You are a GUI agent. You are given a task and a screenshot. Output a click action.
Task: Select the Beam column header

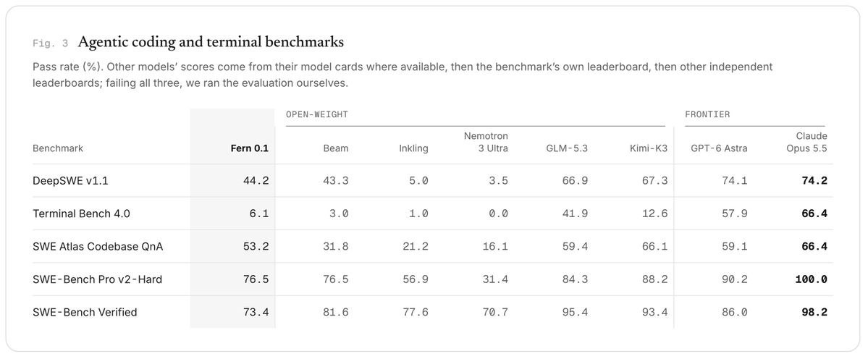point(335,148)
